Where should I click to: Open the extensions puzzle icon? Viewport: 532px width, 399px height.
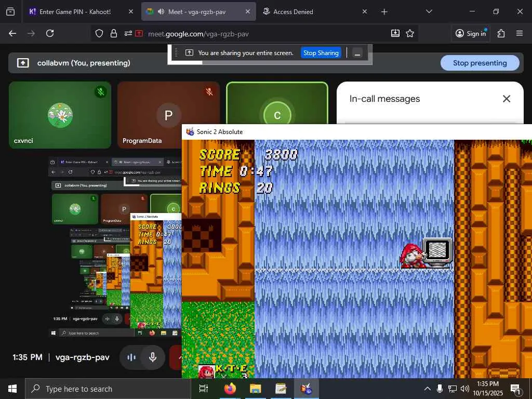[501, 33]
